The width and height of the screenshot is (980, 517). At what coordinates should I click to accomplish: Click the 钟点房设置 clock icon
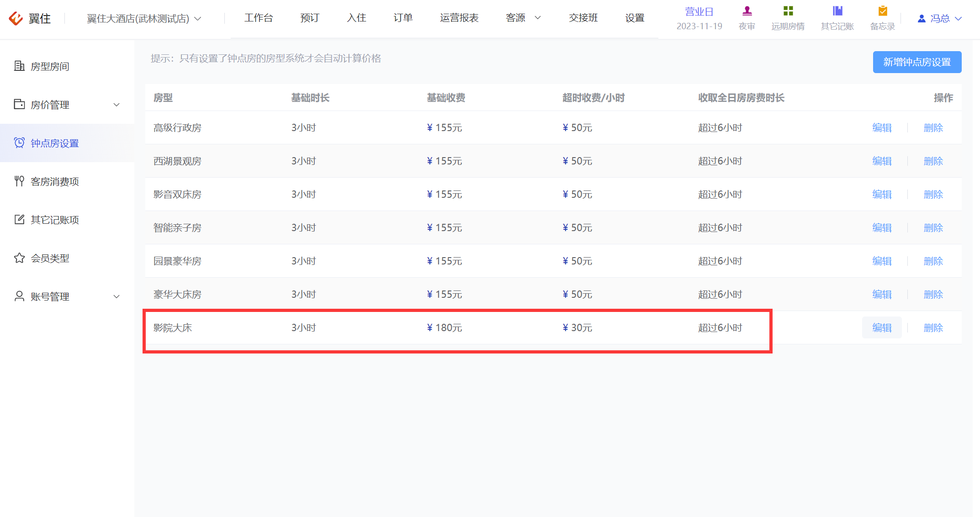19,143
